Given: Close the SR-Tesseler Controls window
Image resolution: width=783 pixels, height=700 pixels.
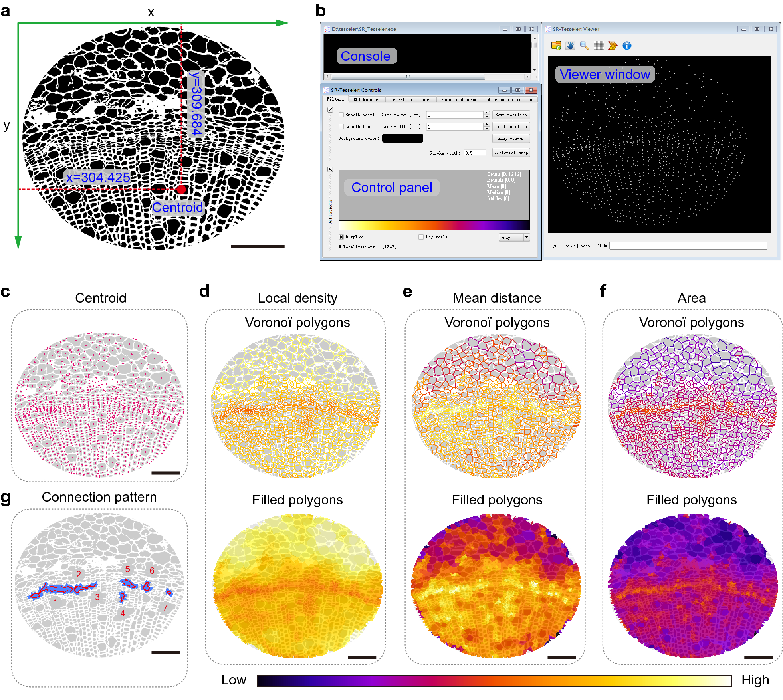Looking at the screenshot, I should point(531,90).
